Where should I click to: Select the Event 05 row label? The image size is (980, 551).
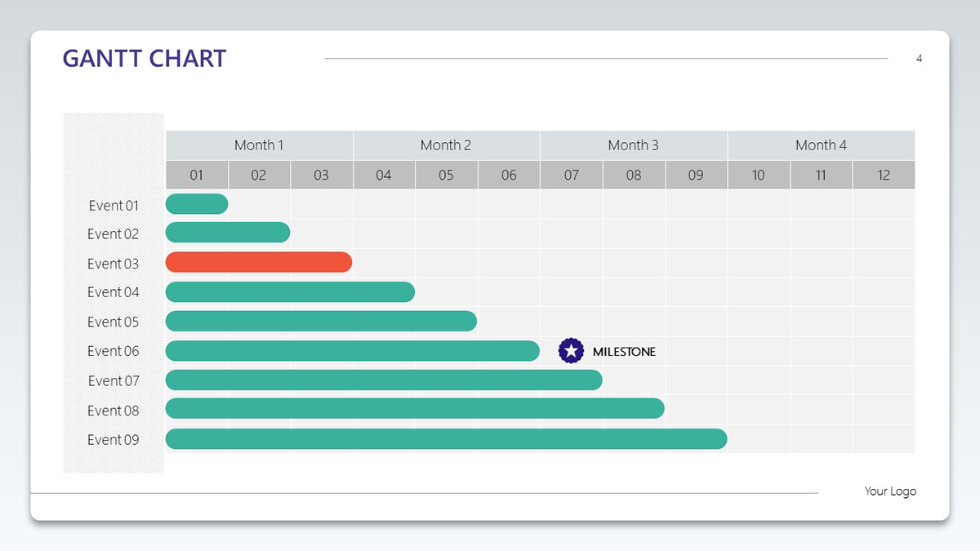[x=114, y=322]
